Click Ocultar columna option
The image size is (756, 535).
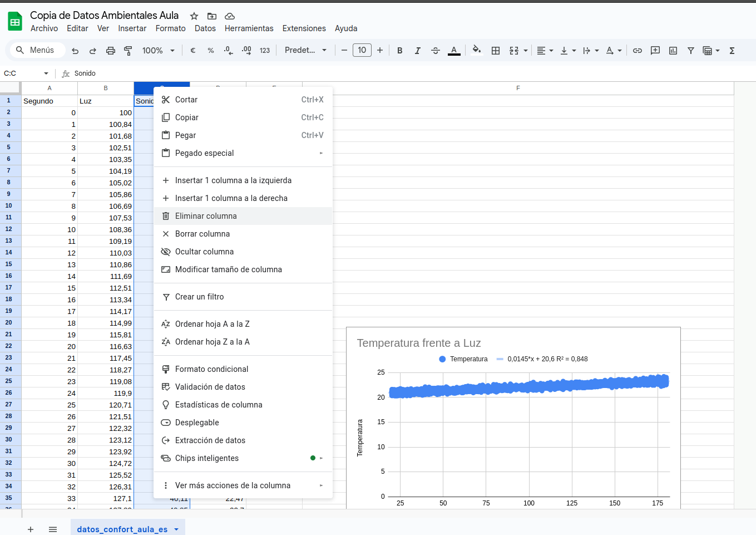pyautogui.click(x=204, y=252)
